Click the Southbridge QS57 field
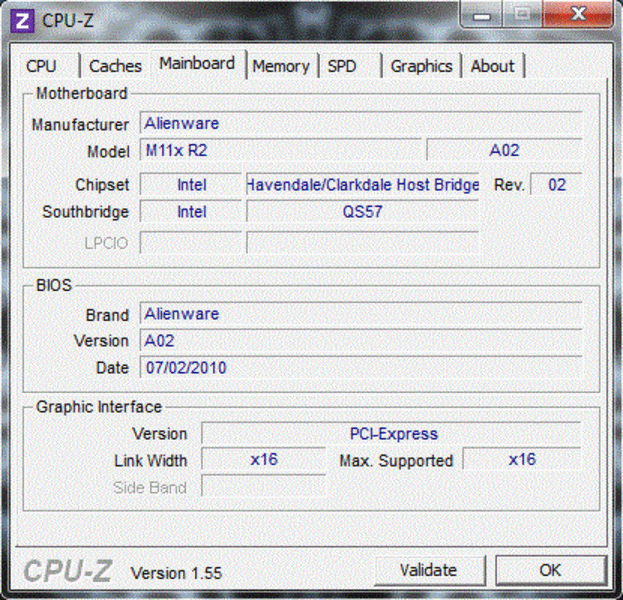This screenshot has height=600, width=623. pyautogui.click(x=362, y=211)
